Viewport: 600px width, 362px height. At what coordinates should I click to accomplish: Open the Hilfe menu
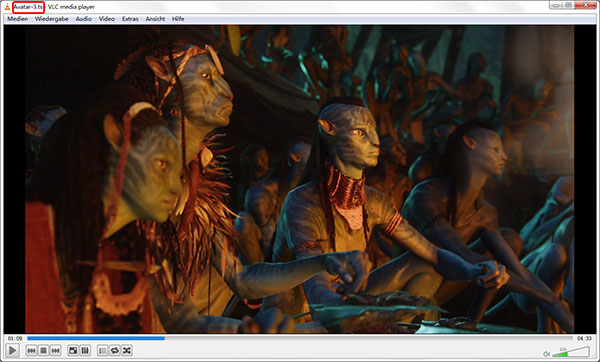click(178, 19)
